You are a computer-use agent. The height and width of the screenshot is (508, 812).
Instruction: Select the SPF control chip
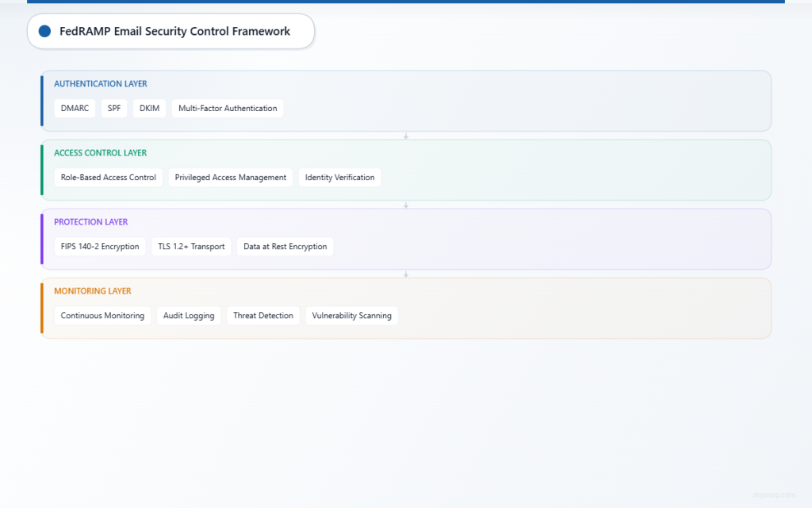click(x=113, y=108)
